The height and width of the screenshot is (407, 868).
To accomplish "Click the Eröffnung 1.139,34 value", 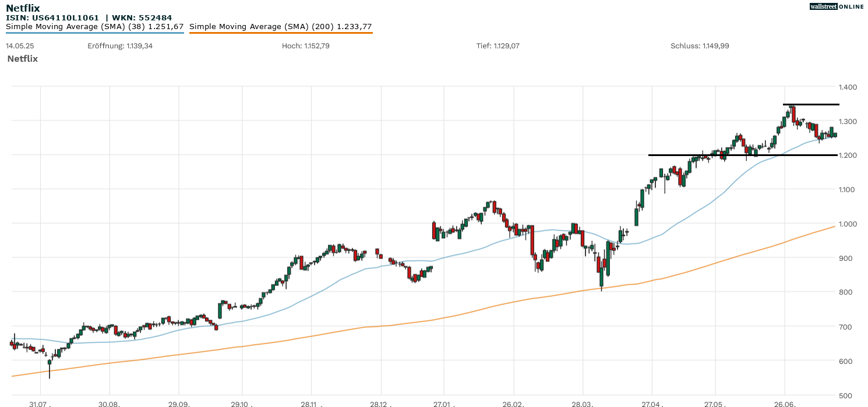I will [x=120, y=45].
